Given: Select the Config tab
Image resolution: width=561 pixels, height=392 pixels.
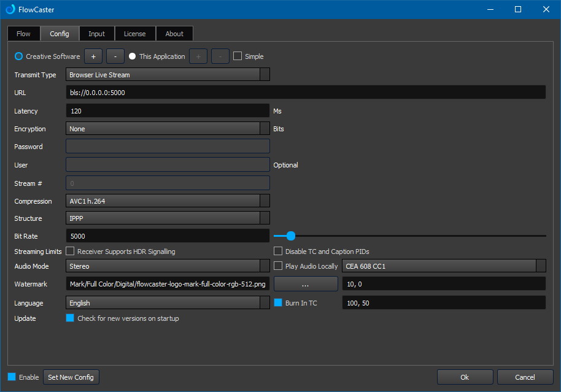Looking at the screenshot, I should [x=60, y=34].
